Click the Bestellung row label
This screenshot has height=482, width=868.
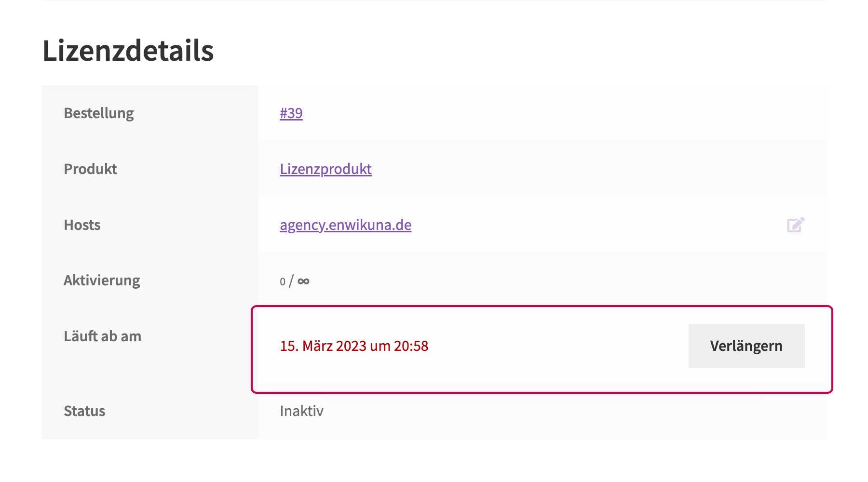pyautogui.click(x=99, y=113)
